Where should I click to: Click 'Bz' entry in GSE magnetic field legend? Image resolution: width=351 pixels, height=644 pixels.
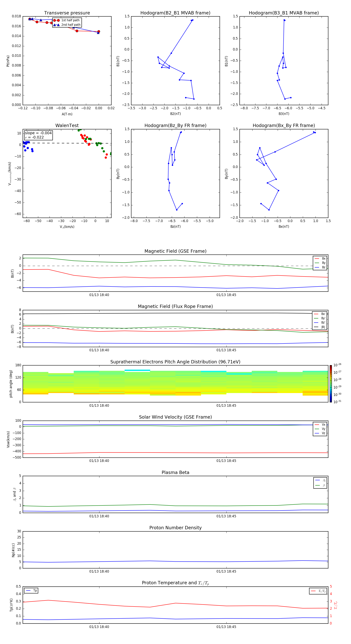coord(320,268)
